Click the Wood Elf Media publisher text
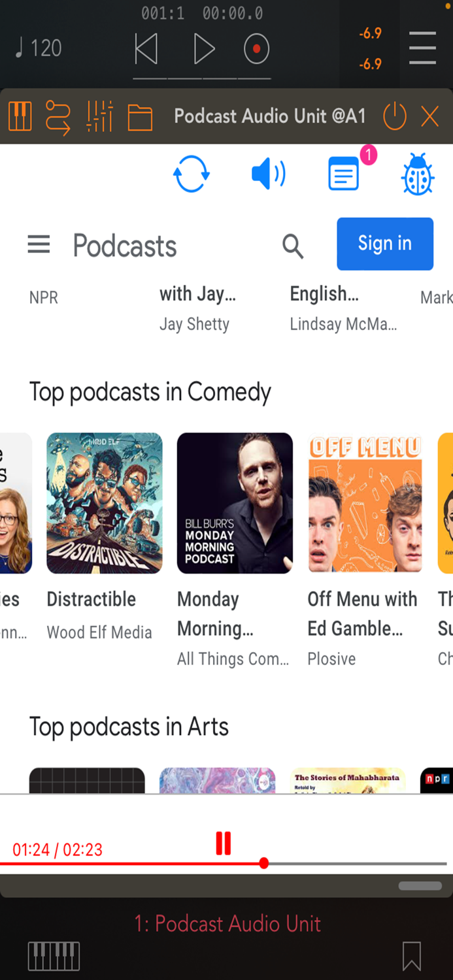453x980 pixels. tap(99, 632)
